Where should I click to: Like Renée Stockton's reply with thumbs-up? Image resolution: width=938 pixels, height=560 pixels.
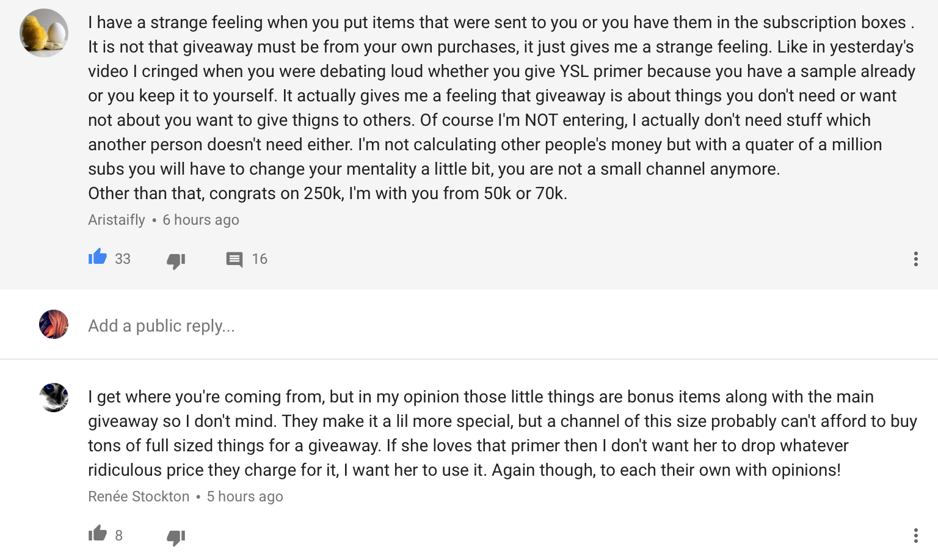pyautogui.click(x=98, y=534)
